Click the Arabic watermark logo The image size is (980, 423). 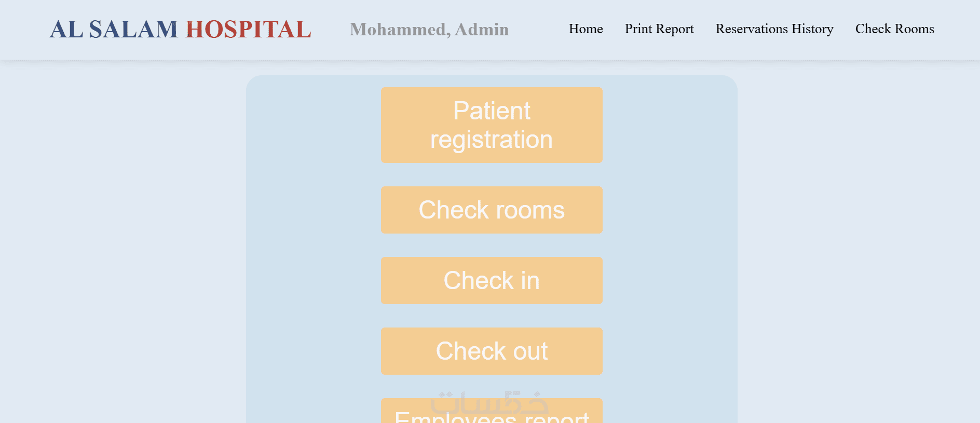[x=489, y=401]
